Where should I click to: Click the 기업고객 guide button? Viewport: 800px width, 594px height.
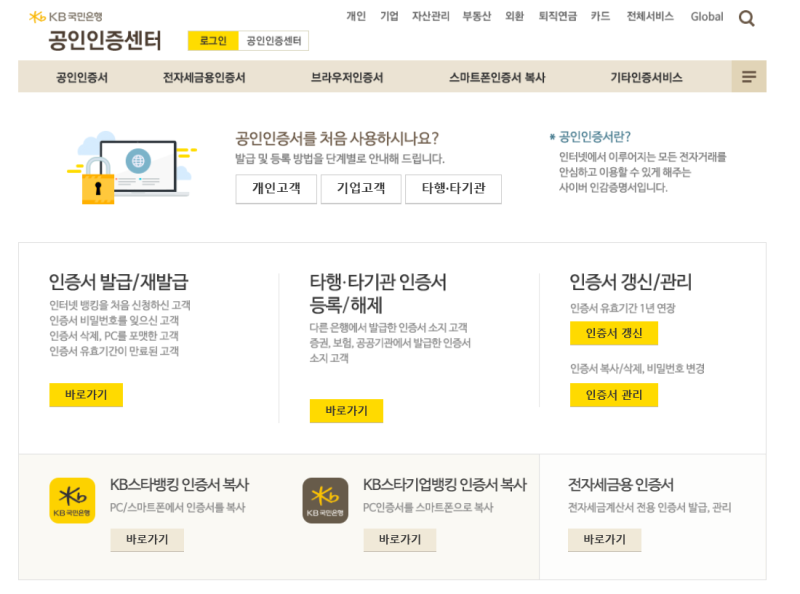361,189
